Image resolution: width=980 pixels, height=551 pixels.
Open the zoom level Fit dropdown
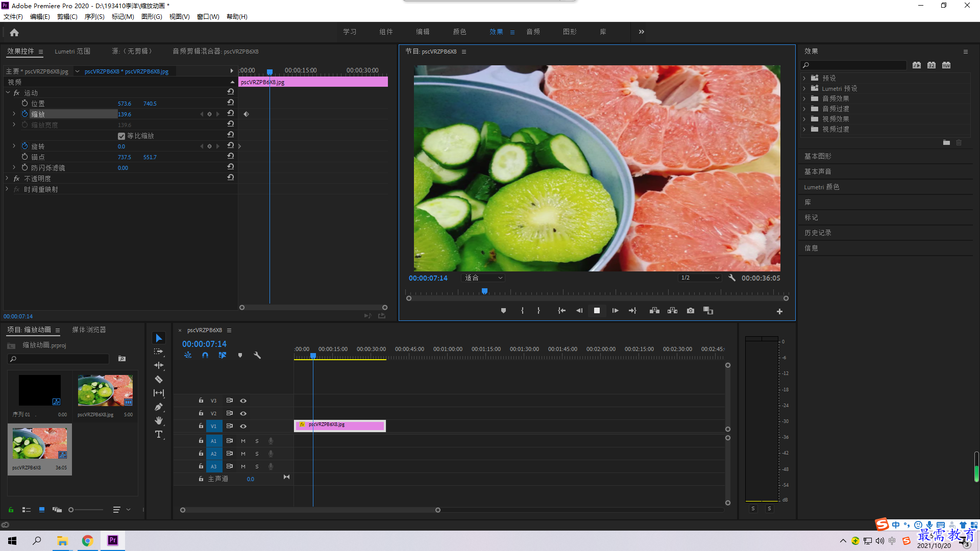pos(483,278)
